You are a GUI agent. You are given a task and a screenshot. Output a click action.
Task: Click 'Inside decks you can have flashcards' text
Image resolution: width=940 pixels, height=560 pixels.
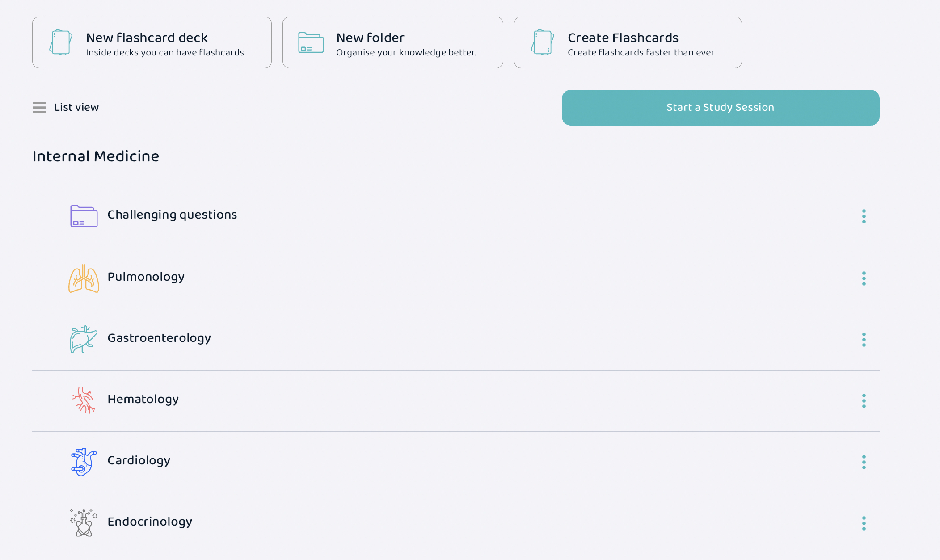[x=165, y=53]
